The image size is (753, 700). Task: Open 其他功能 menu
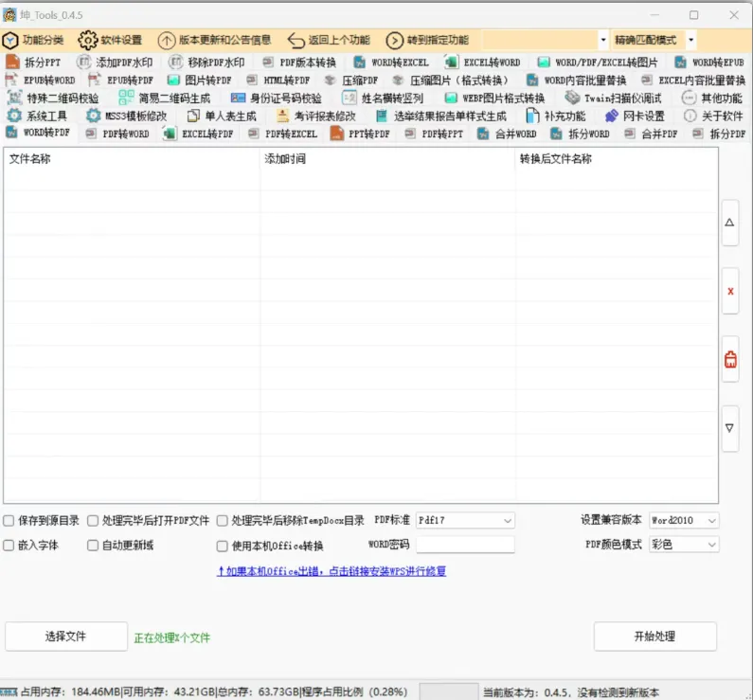click(x=712, y=98)
